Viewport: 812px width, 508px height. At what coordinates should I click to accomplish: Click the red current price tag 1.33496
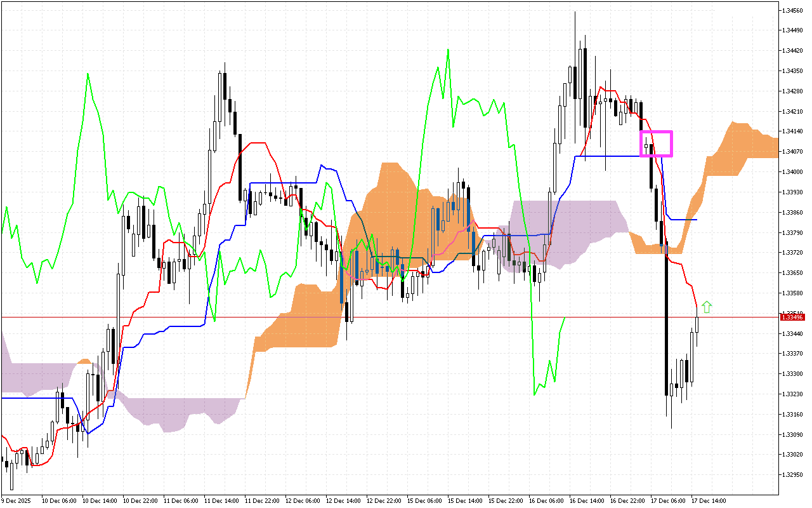pyautogui.click(x=792, y=316)
